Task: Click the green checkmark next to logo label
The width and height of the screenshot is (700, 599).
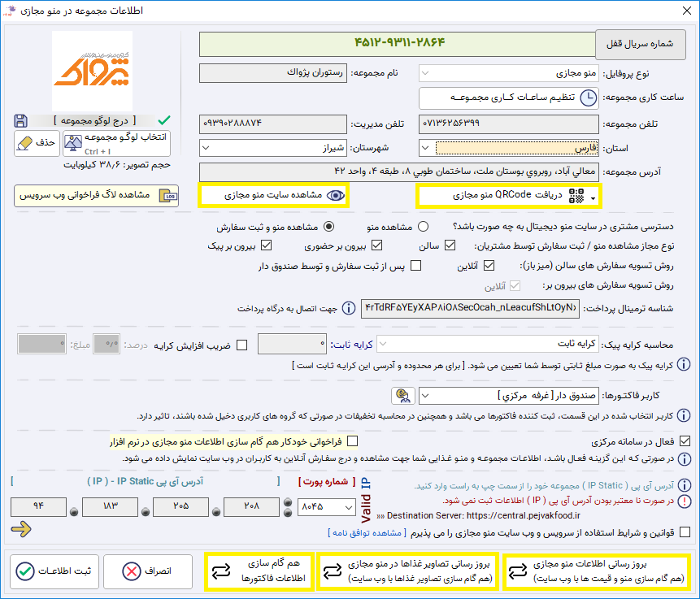Action: pyautogui.click(x=164, y=120)
